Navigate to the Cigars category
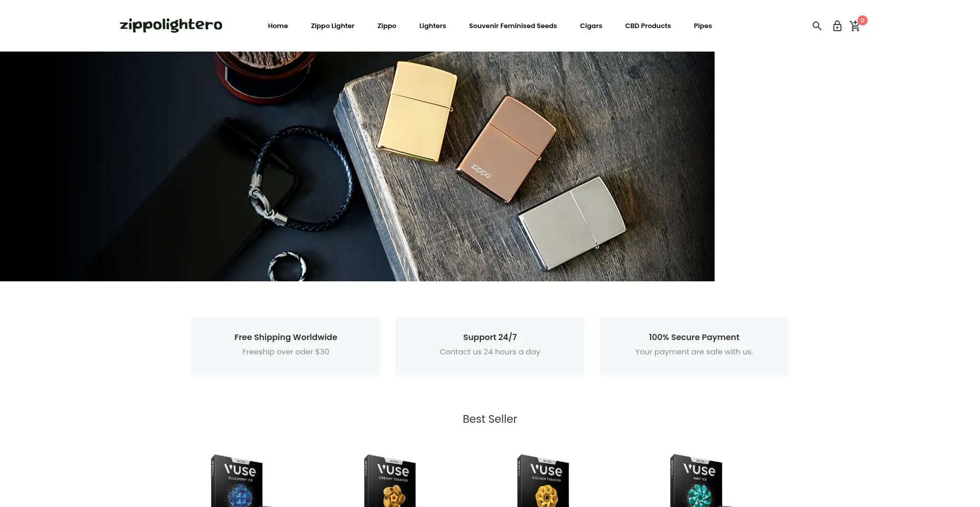This screenshot has height=507, width=980. [591, 26]
